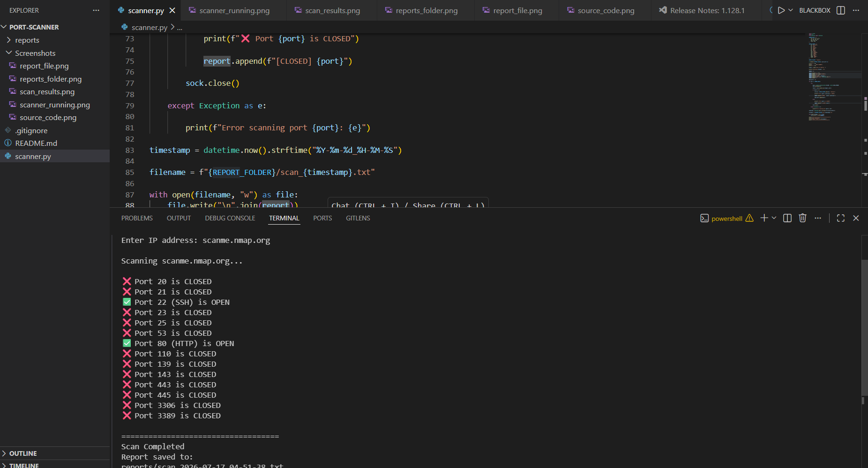Kill the terminal with trash icon
This screenshot has height=468, width=868.
click(803, 218)
